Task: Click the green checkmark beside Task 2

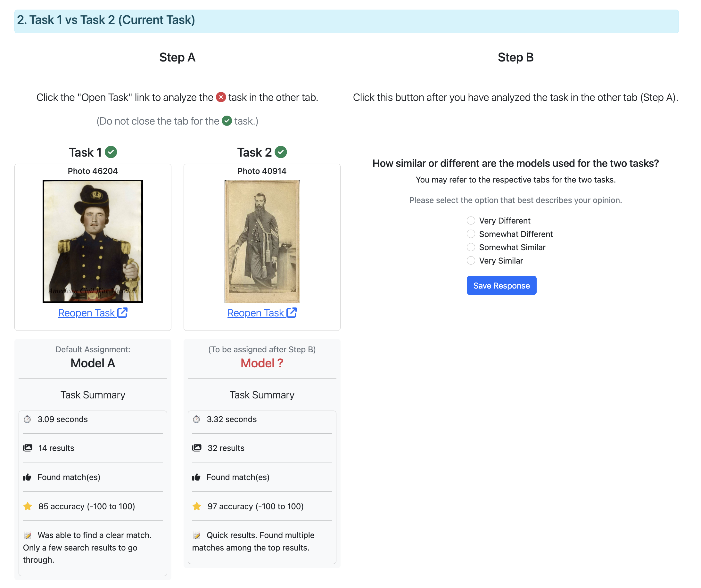Action: 281,152
